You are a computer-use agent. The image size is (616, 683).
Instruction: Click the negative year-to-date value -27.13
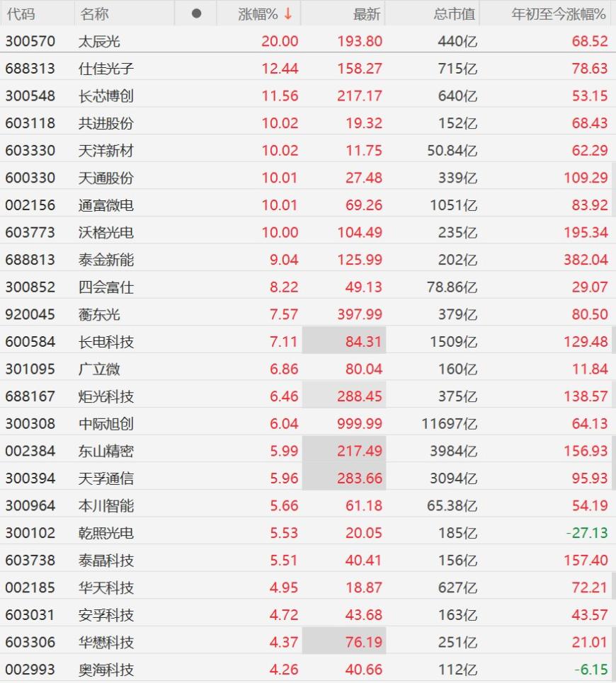[x=587, y=533]
